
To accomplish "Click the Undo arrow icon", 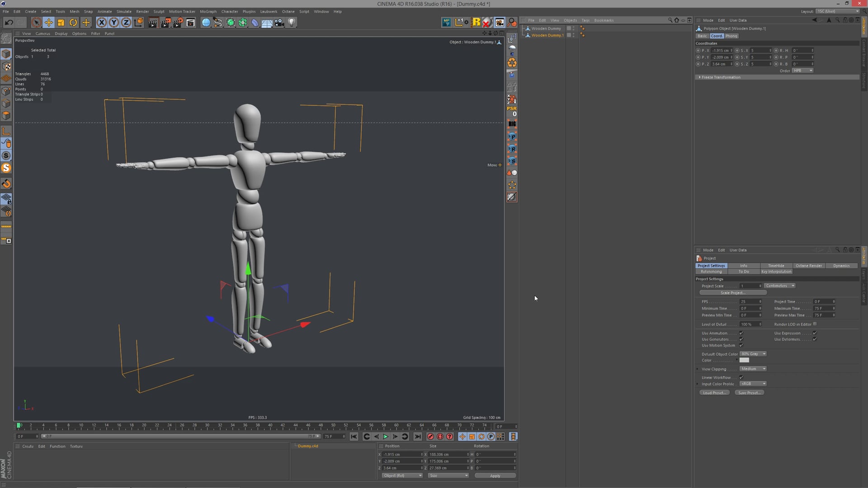I will tap(9, 22).
